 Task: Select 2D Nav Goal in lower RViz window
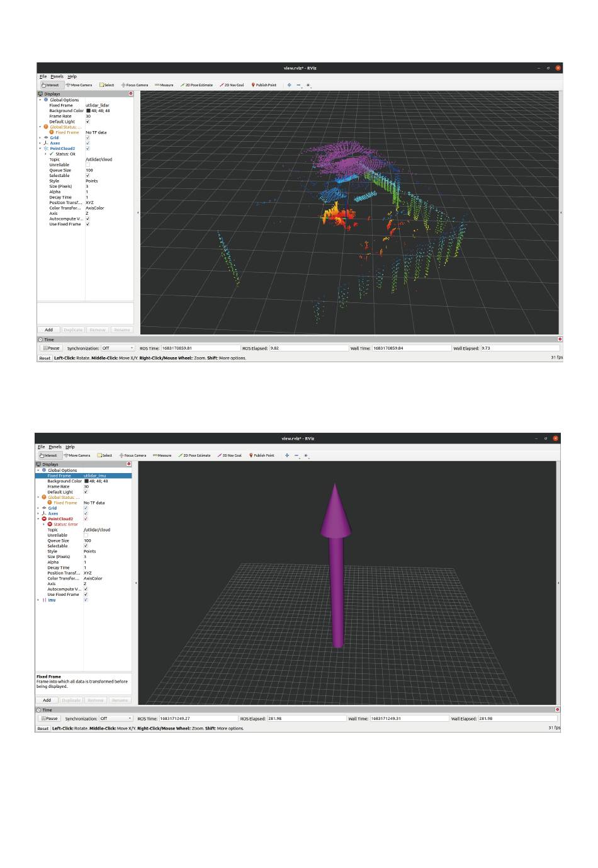[230, 455]
